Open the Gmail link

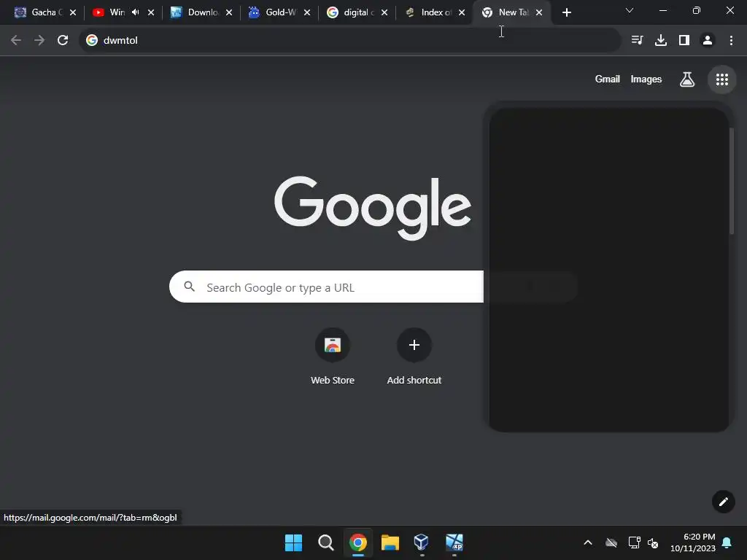[607, 79]
